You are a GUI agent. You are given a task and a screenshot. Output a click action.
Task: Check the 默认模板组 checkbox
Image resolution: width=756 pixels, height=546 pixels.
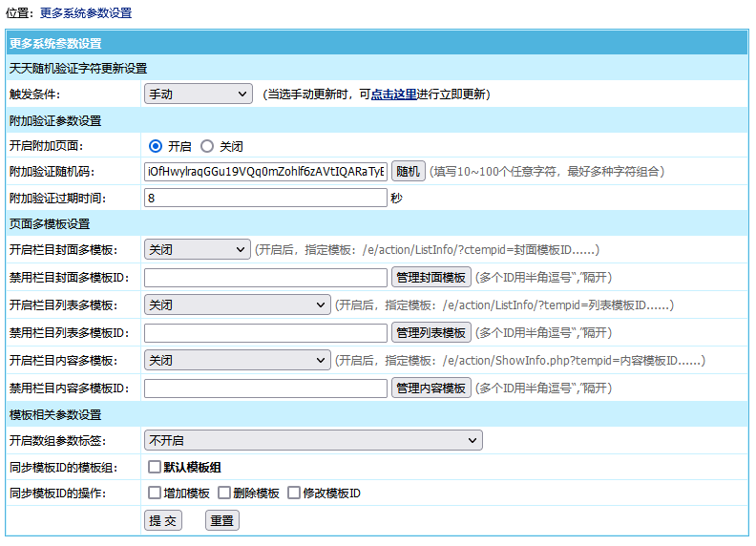click(x=155, y=468)
